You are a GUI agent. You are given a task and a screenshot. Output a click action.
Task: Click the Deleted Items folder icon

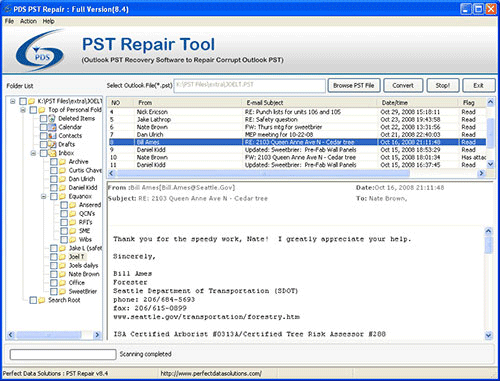[x=52, y=118]
